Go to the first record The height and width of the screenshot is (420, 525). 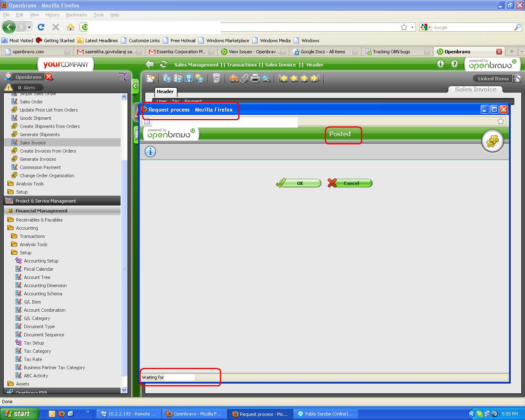click(x=283, y=78)
